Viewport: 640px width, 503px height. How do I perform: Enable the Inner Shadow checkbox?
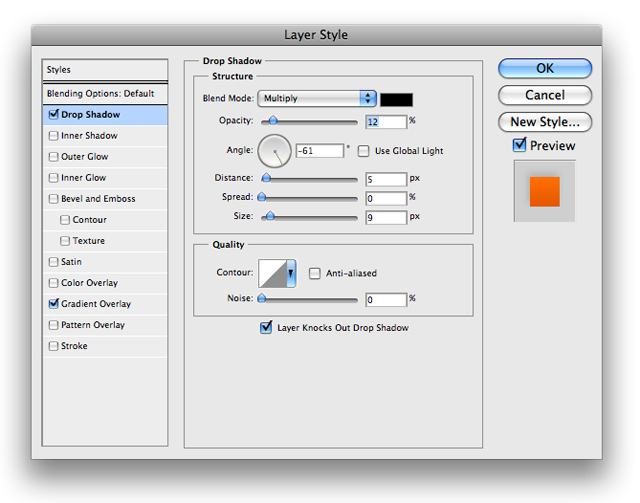point(53,136)
